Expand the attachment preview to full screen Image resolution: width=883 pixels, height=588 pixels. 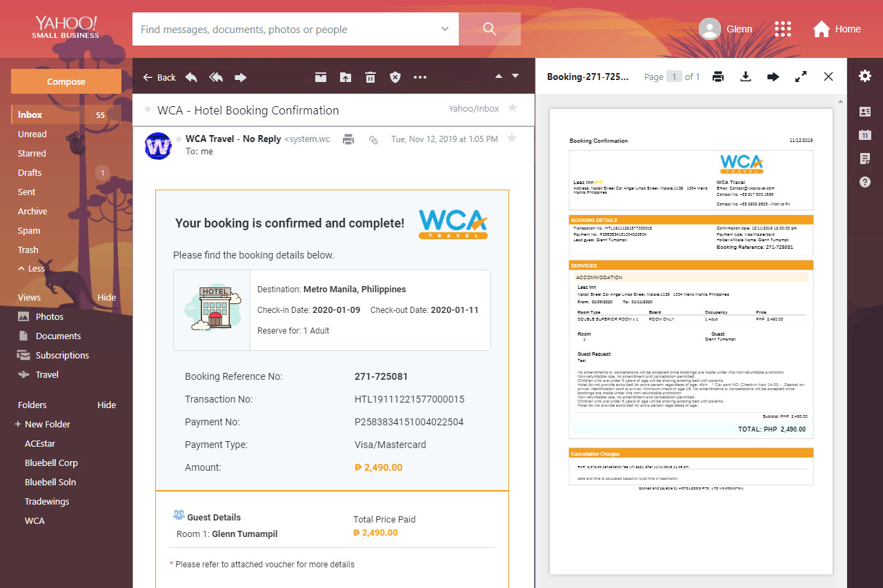coord(801,77)
